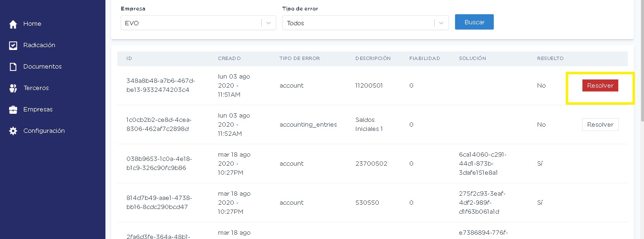This screenshot has height=239, width=644.
Task: Open the Todos error type selector
Action: (365, 23)
